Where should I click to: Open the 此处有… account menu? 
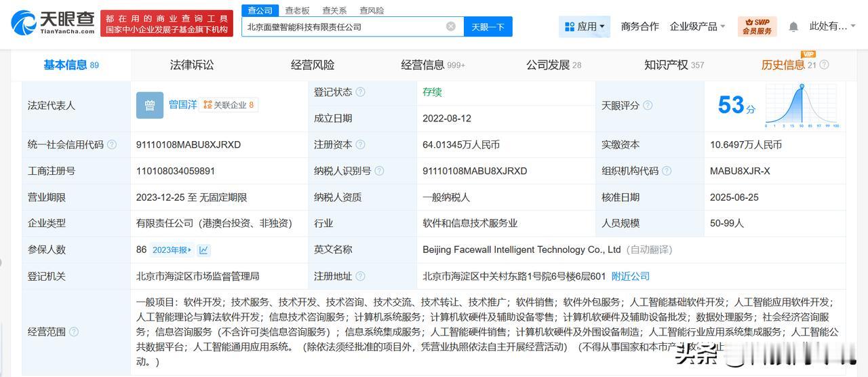pyautogui.click(x=834, y=26)
